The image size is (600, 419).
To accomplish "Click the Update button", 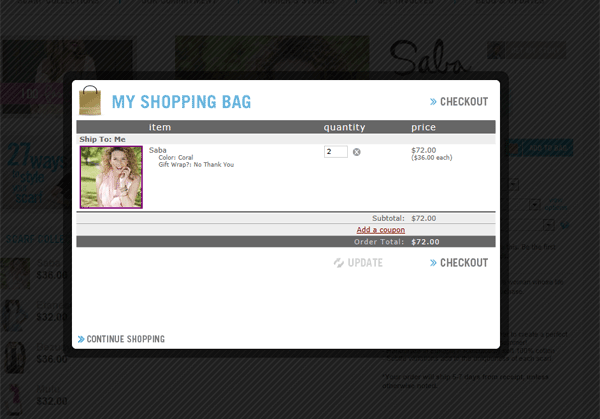I will coord(365,263).
